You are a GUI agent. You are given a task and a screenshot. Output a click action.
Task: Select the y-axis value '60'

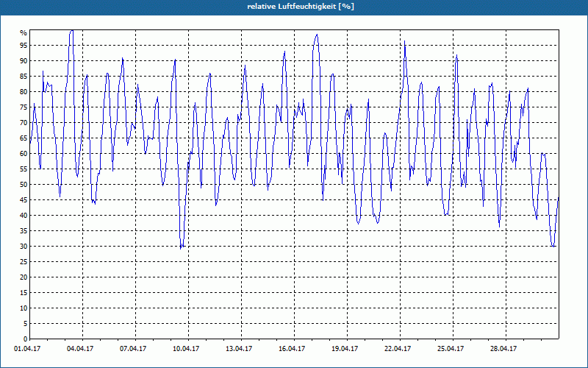24,154
